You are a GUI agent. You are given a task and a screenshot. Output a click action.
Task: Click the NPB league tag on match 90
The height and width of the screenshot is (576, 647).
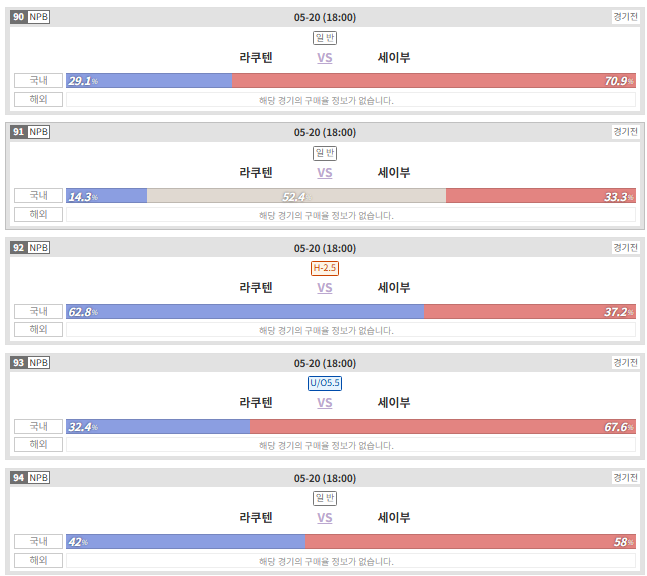click(x=39, y=17)
